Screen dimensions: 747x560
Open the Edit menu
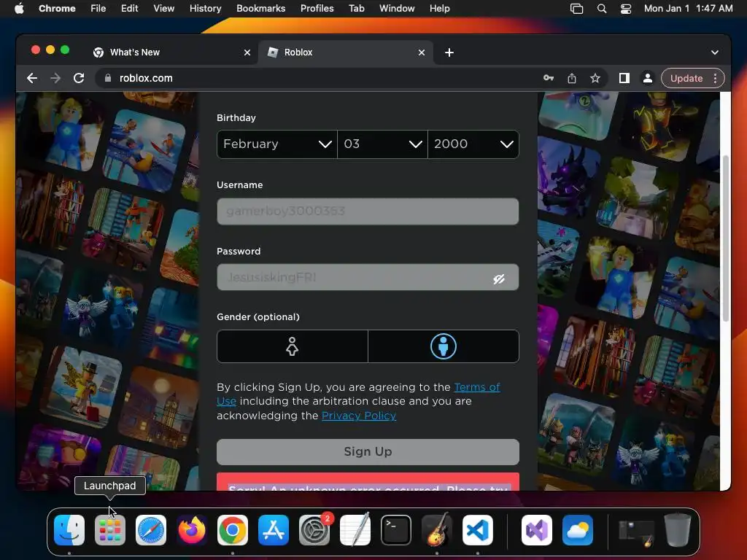[x=130, y=9]
